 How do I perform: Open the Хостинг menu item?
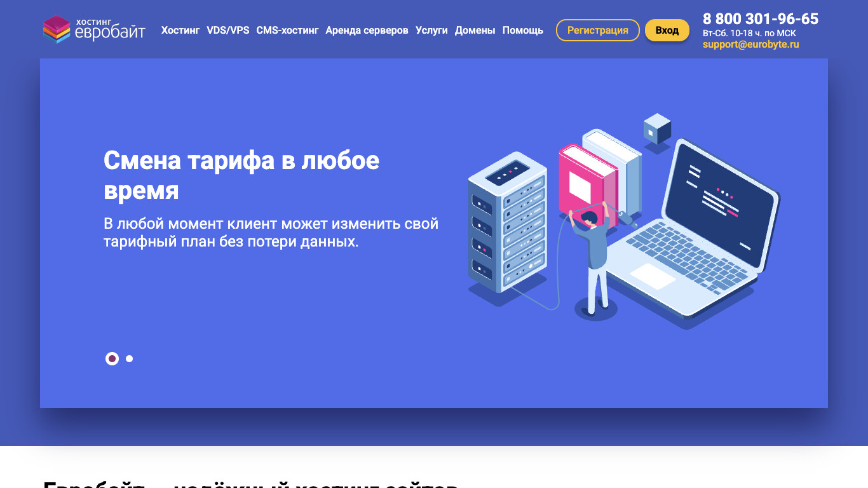pos(180,30)
